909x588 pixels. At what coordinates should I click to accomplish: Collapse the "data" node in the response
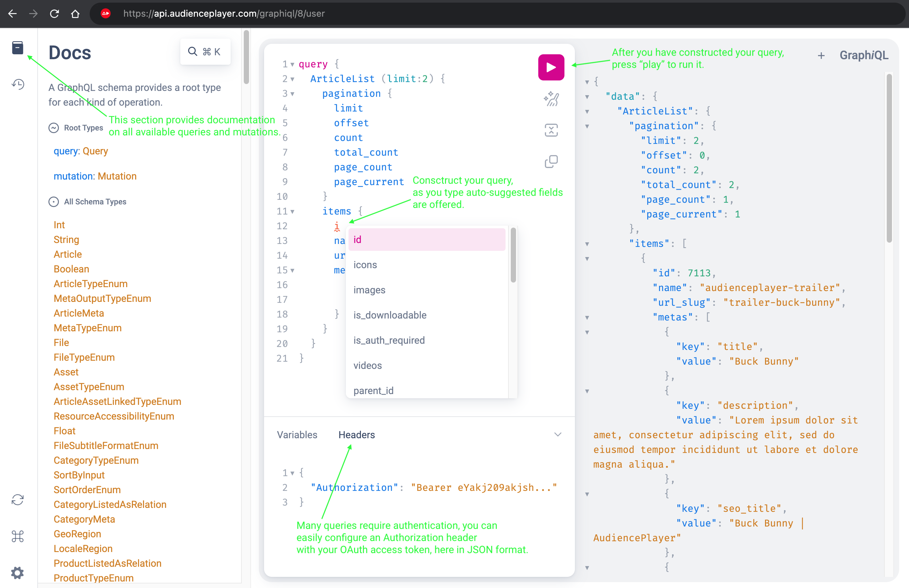coord(587,97)
